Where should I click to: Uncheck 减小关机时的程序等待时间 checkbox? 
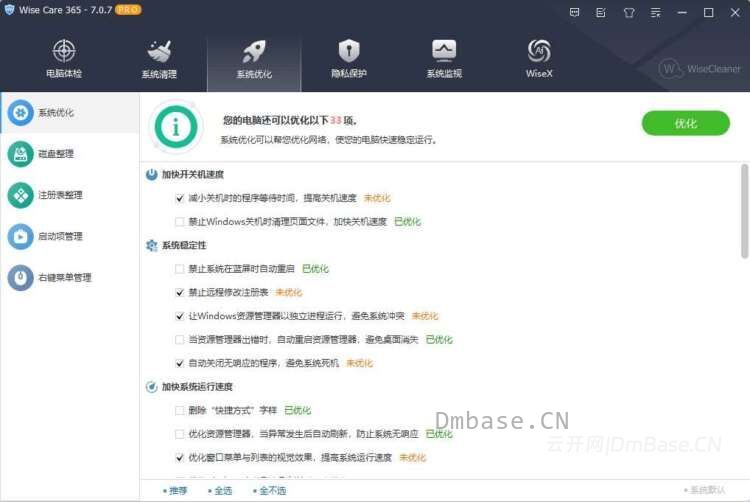tap(179, 198)
